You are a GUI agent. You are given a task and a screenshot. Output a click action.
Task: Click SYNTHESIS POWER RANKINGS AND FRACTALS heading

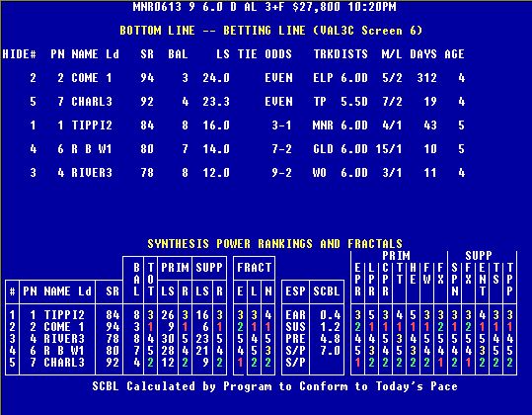point(274,244)
